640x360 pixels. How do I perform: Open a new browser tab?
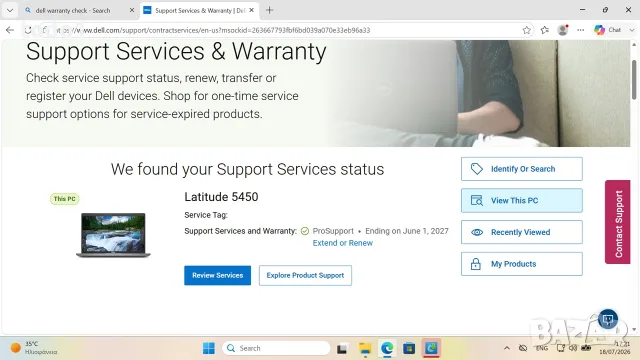click(x=269, y=10)
